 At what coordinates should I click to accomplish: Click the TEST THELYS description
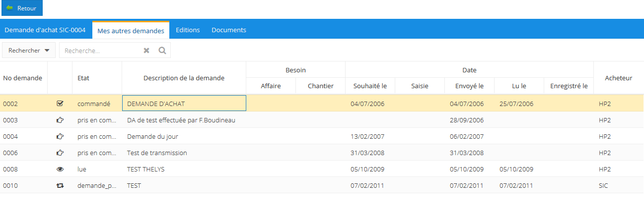point(145,169)
